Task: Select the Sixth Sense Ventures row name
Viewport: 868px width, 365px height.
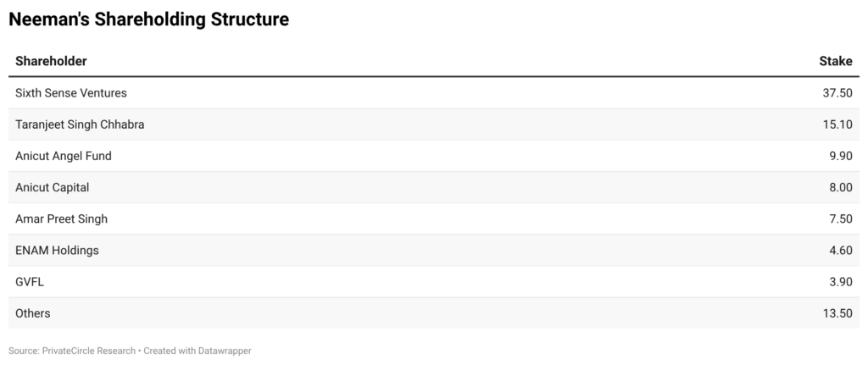Action: click(x=71, y=92)
